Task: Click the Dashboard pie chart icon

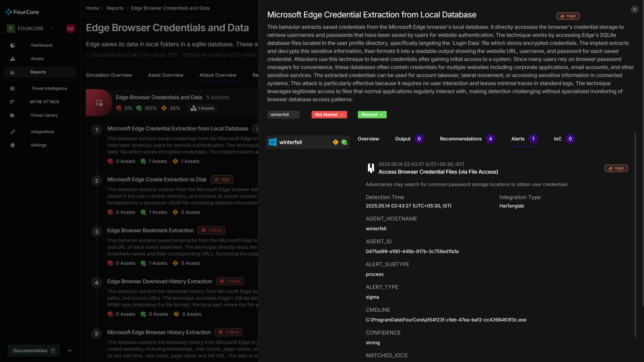Action: pyautogui.click(x=13, y=45)
